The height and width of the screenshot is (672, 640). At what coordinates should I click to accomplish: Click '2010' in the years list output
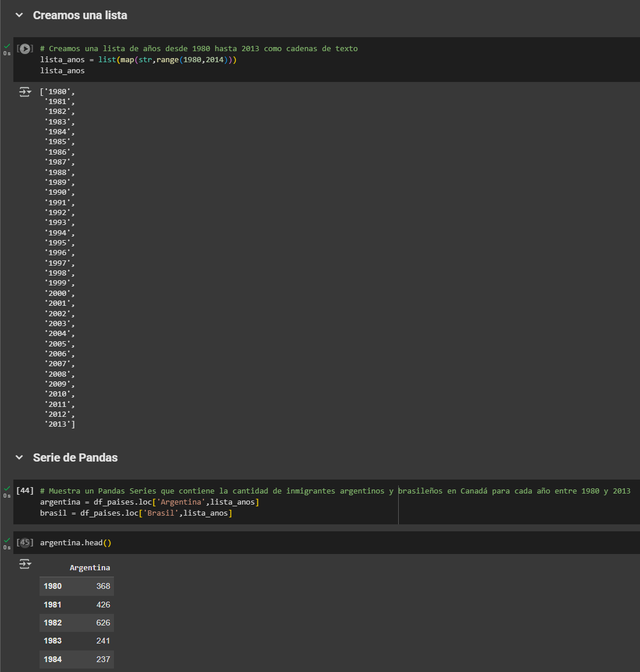58,394
